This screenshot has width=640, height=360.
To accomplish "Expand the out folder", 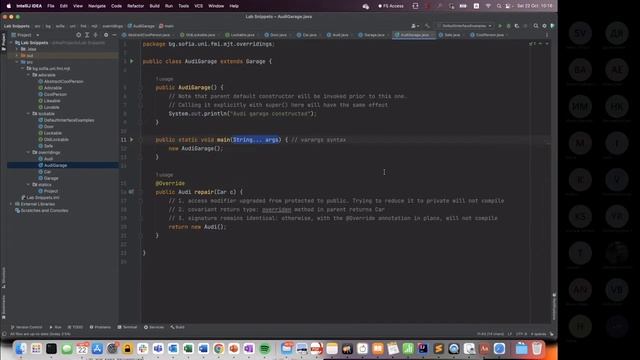I will [x=17, y=56].
